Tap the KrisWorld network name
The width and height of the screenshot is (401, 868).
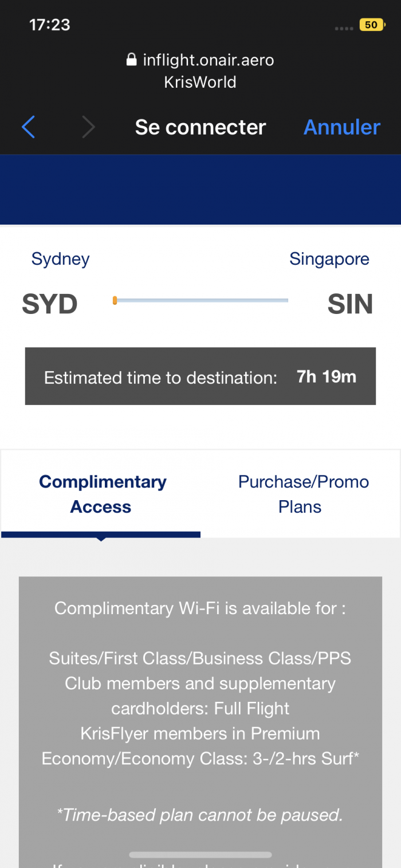[200, 82]
